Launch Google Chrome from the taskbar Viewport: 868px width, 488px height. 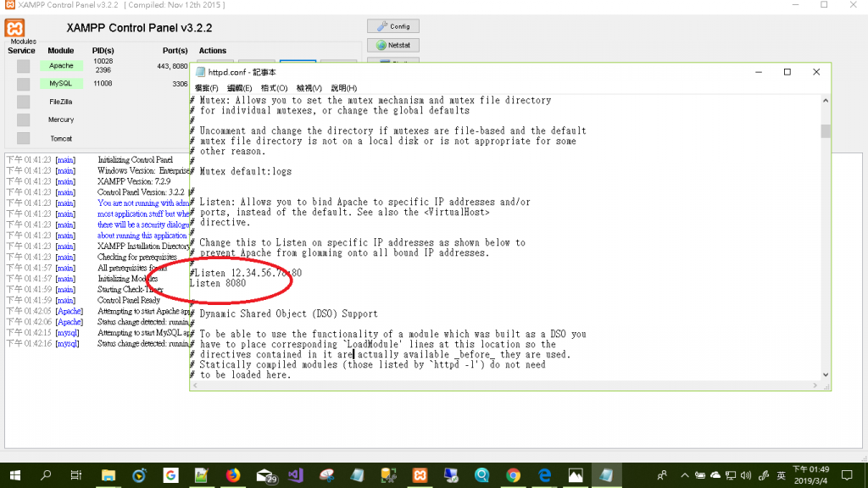point(513,475)
